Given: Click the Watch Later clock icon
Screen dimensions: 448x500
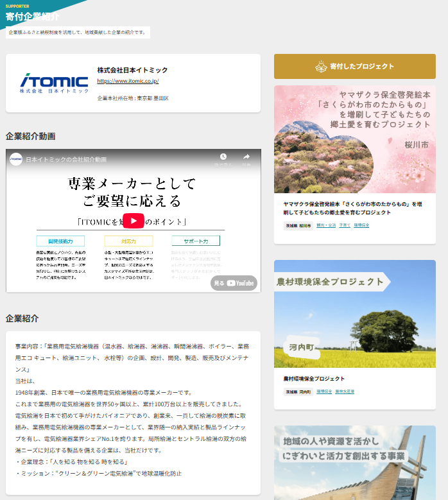Looking at the screenshot, I should point(223,157).
